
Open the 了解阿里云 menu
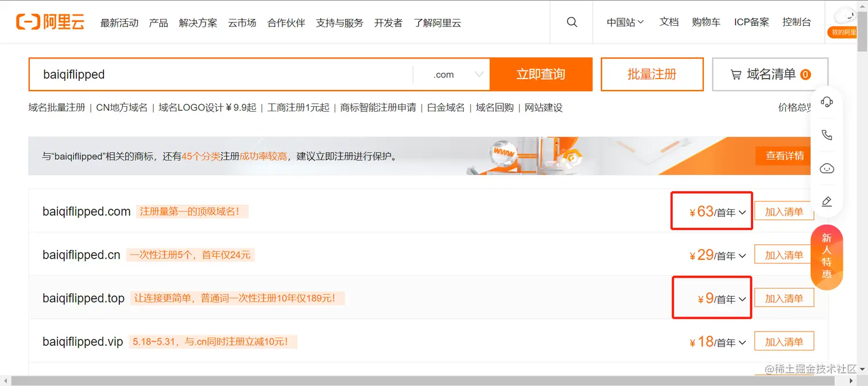[437, 23]
